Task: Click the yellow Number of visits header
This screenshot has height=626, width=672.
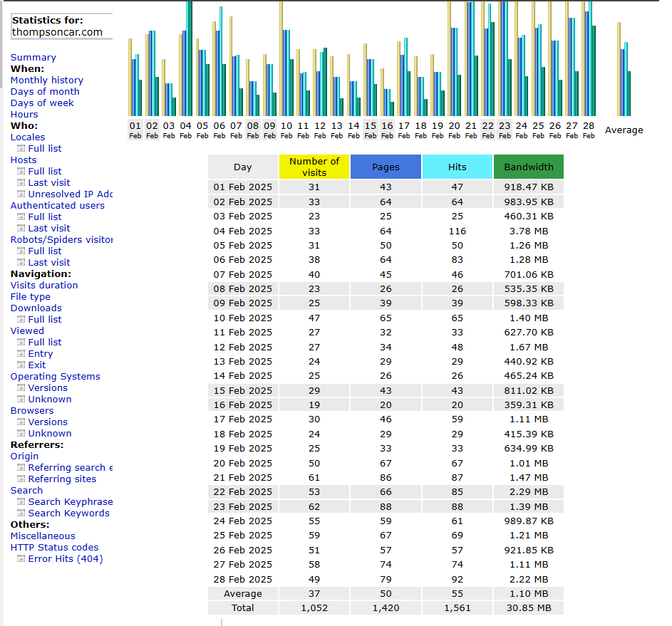Action: coord(314,167)
